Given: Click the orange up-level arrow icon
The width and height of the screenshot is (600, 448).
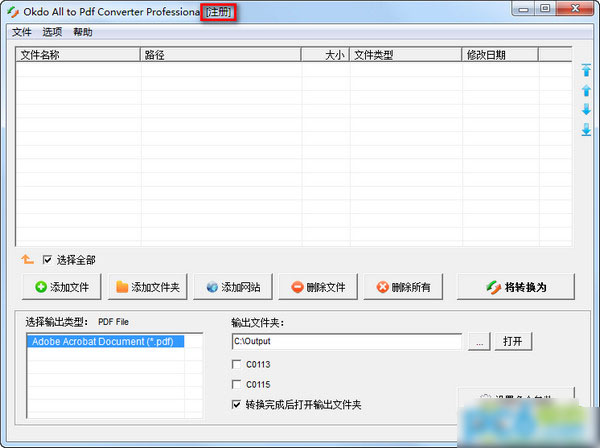Looking at the screenshot, I should (x=27, y=259).
